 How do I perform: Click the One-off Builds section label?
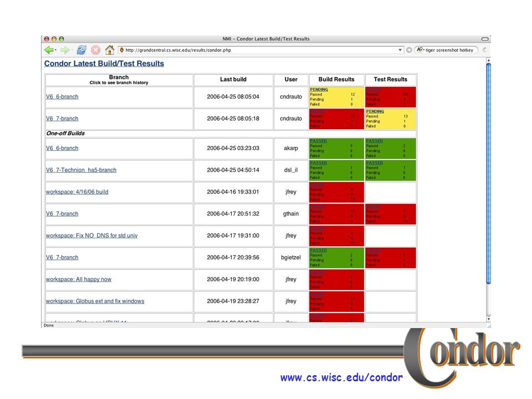pos(65,134)
